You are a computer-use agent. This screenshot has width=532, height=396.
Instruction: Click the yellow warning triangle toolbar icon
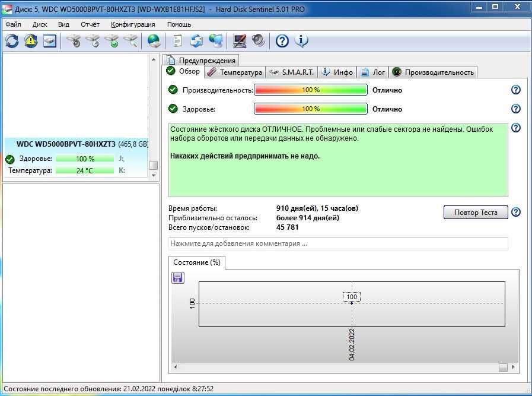tap(31, 41)
